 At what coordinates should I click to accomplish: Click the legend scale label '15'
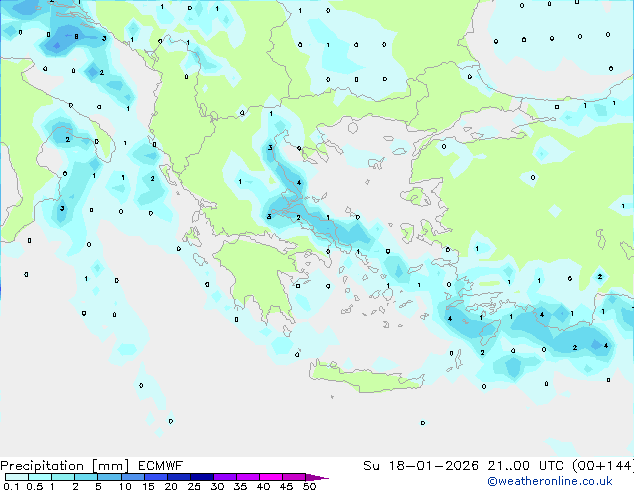pyautogui.click(x=148, y=486)
